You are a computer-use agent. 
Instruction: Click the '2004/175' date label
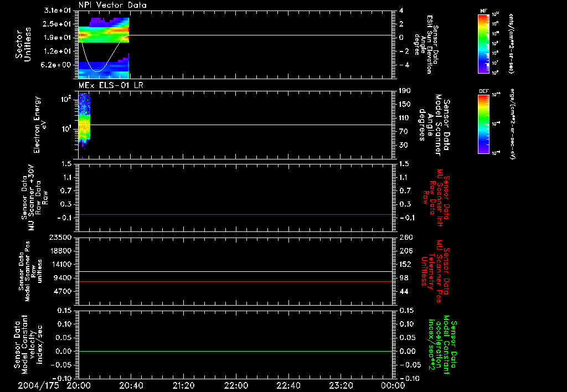[x=38, y=385]
